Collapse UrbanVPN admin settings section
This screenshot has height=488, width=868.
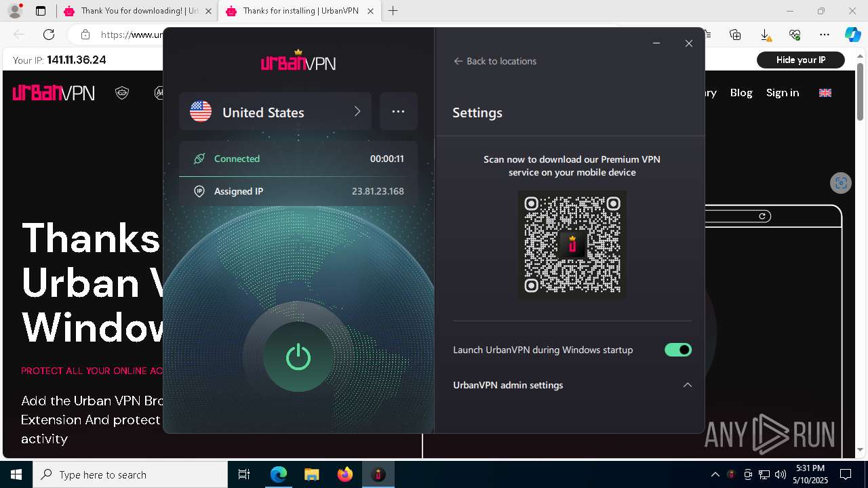(x=688, y=385)
